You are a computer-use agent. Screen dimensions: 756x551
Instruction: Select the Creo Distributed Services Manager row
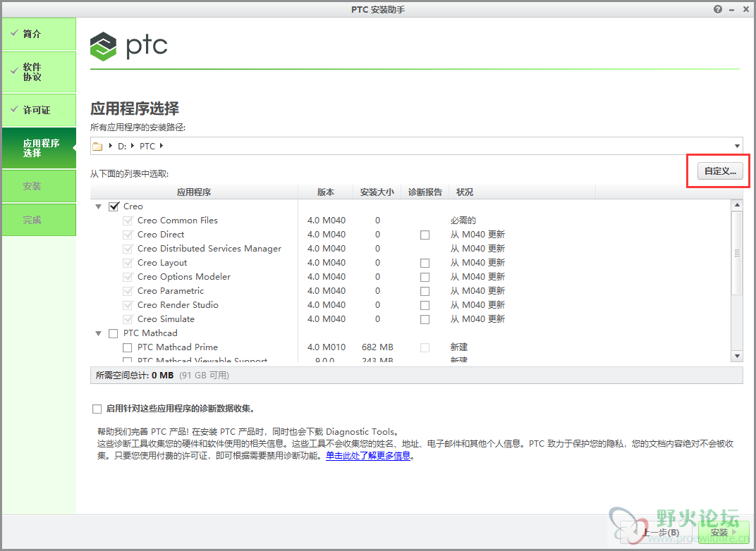[410, 249]
